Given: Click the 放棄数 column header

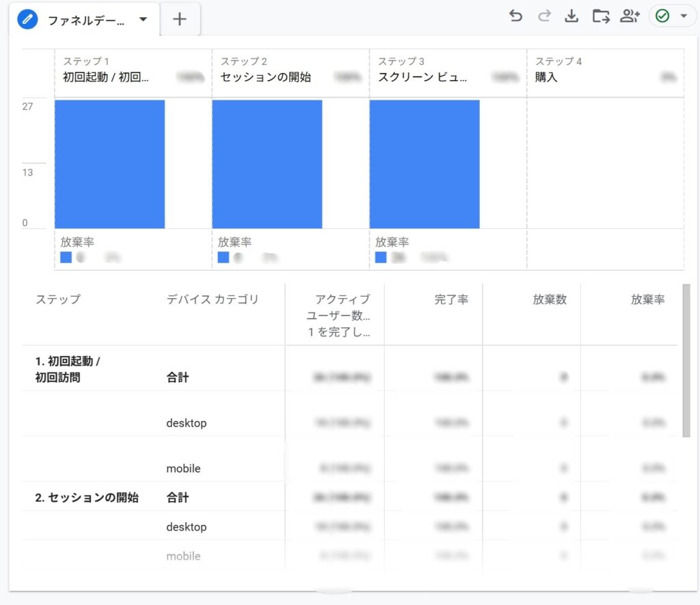Looking at the screenshot, I should pos(550,299).
